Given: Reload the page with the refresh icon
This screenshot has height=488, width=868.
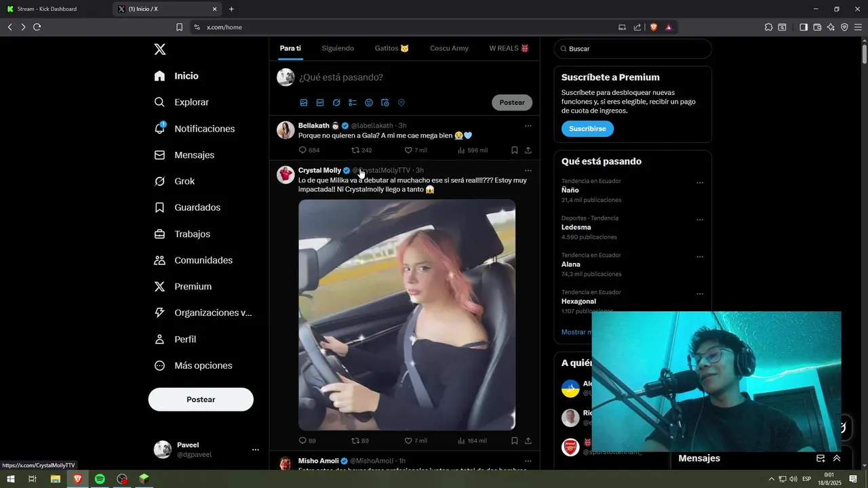Looking at the screenshot, I should [x=37, y=27].
